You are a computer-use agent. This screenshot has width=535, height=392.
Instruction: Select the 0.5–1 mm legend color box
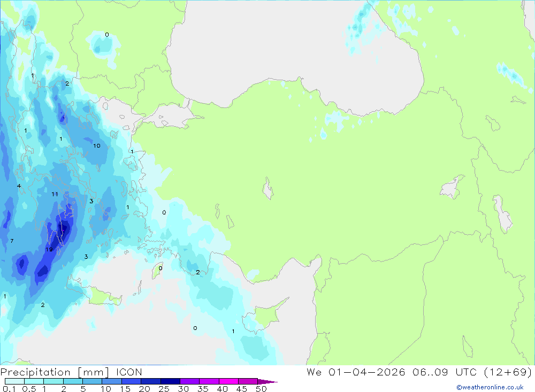click(34, 381)
